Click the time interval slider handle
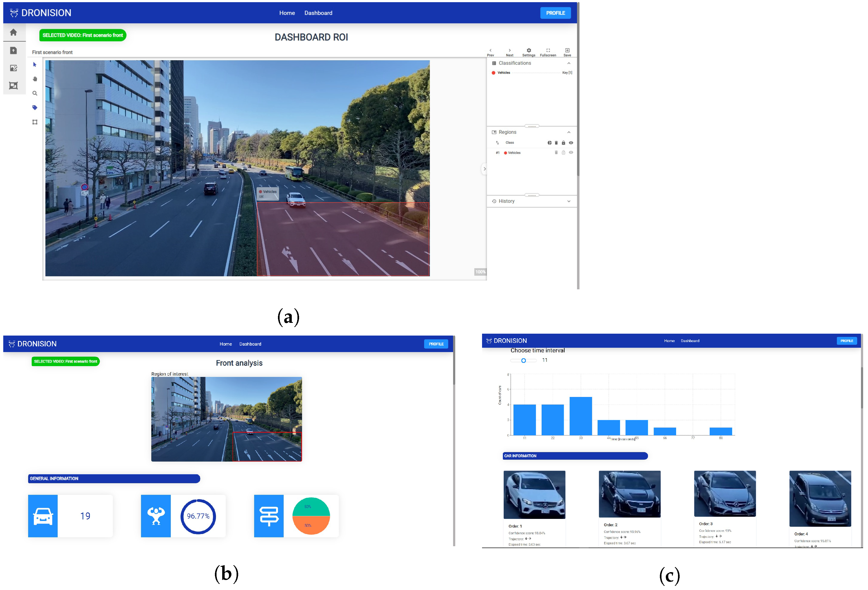 [x=523, y=360]
